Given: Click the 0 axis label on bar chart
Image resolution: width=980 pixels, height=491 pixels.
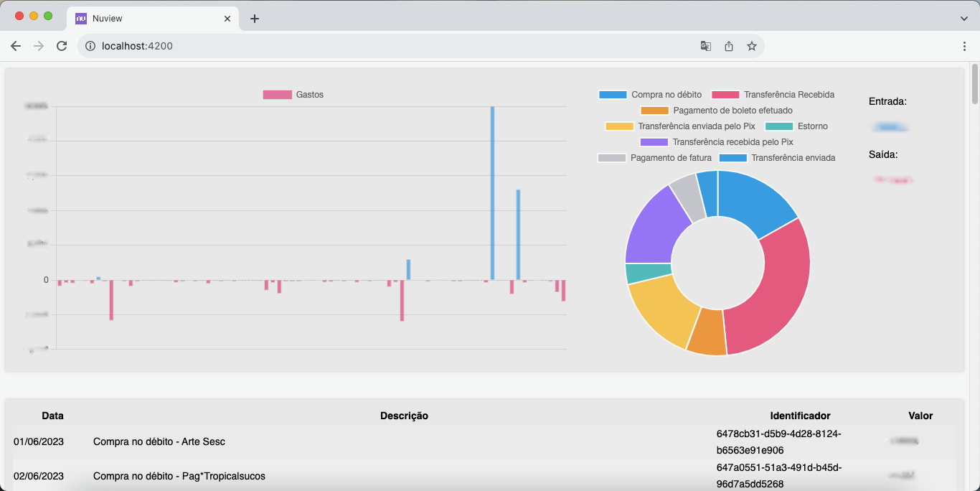Looking at the screenshot, I should click(46, 280).
